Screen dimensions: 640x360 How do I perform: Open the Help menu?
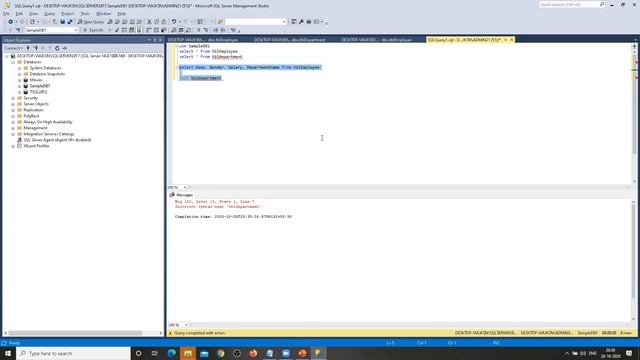tap(122, 13)
